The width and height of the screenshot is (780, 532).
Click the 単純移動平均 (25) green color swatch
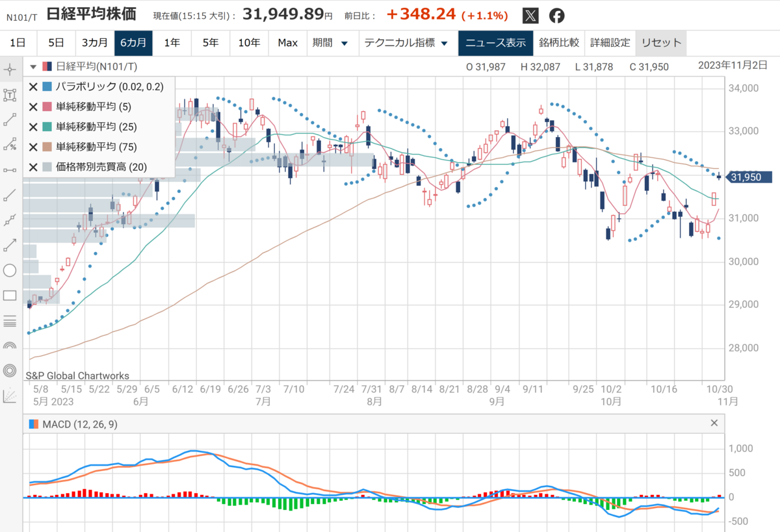click(47, 127)
